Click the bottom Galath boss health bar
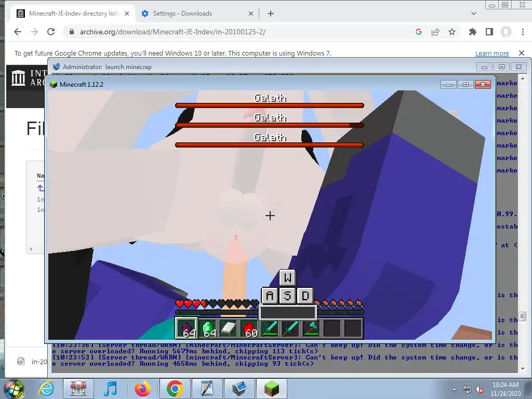 pyautogui.click(x=270, y=145)
